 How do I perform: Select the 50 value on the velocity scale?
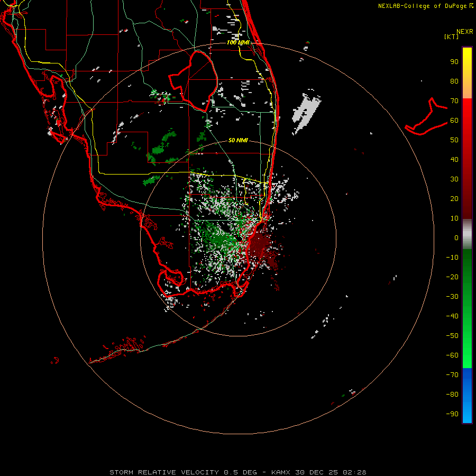pos(454,140)
